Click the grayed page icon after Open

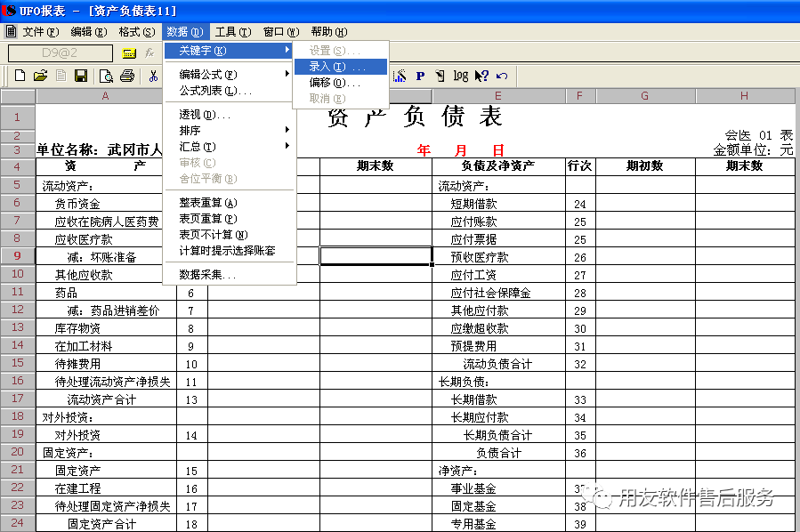coord(61,76)
